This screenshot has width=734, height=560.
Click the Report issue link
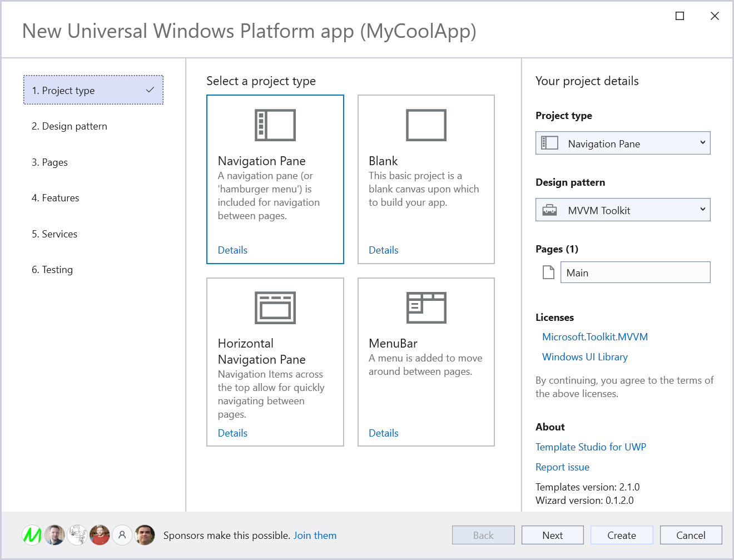[562, 467]
